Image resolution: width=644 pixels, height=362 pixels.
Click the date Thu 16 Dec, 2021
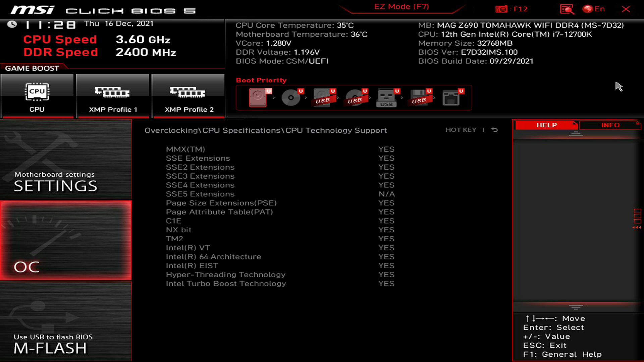(119, 23)
